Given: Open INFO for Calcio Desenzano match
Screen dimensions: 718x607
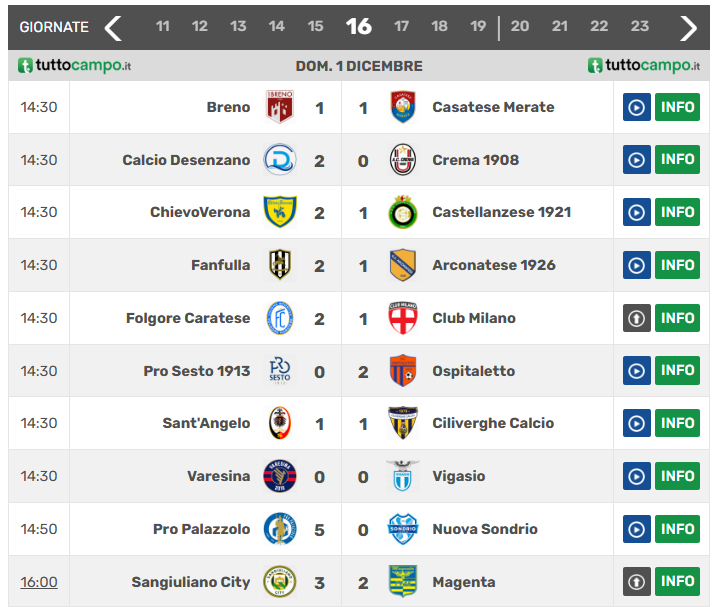Looking at the screenshot, I should (677, 160).
